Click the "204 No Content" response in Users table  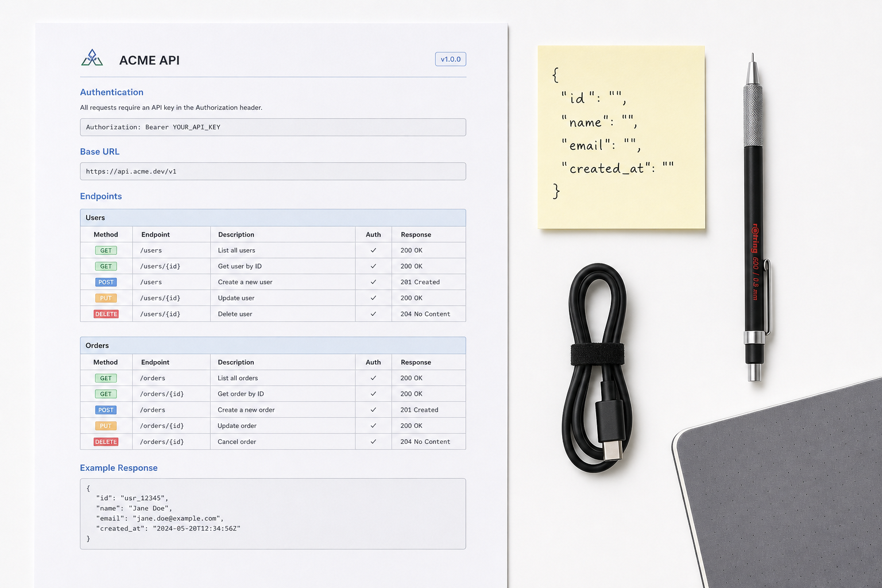(x=425, y=314)
